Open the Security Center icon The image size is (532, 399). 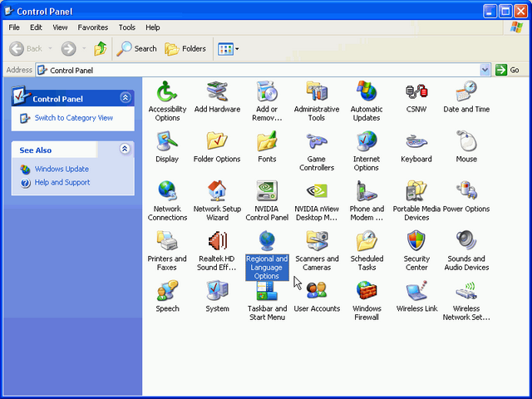pos(416,241)
